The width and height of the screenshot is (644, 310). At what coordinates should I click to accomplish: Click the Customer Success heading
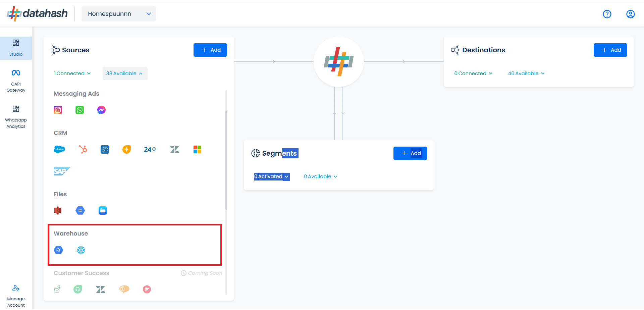tap(82, 273)
